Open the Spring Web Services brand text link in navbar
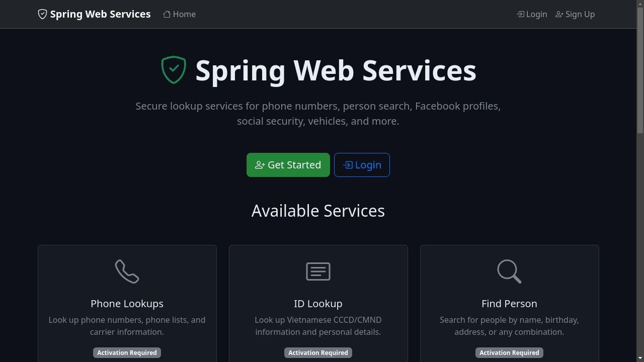Viewport: 644px width, 362px height. point(100,14)
